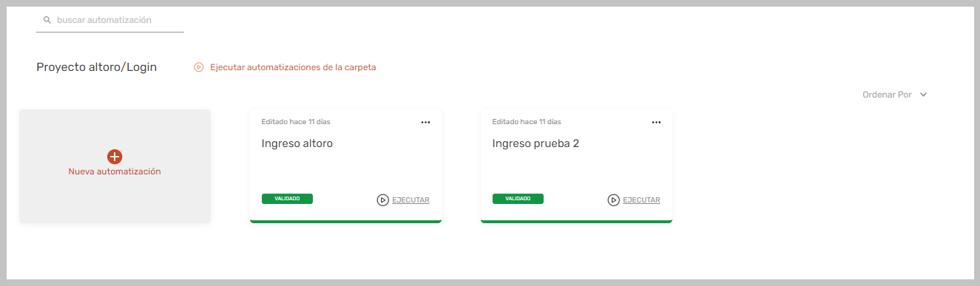980x286 pixels.
Task: Focus the 'buscar automatización' search field
Action: coord(110,20)
